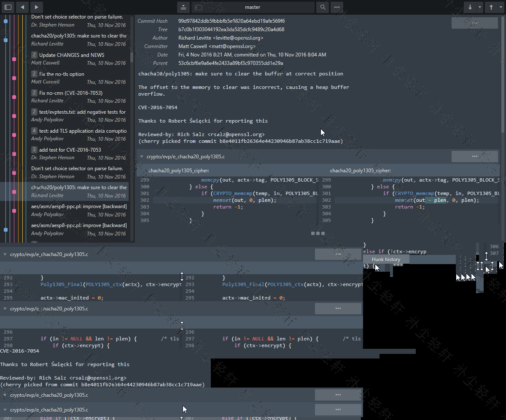The image size is (506, 420).
Task: Click the parent commit hash 53c6cbf6e9a6e4fe2433a89bf3c970355dd1e29a
Action: point(230,63)
